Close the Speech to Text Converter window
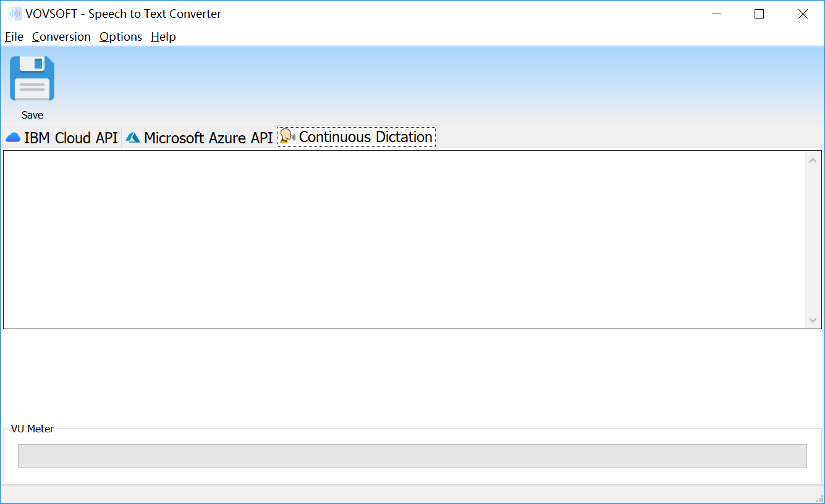 pyautogui.click(x=803, y=14)
